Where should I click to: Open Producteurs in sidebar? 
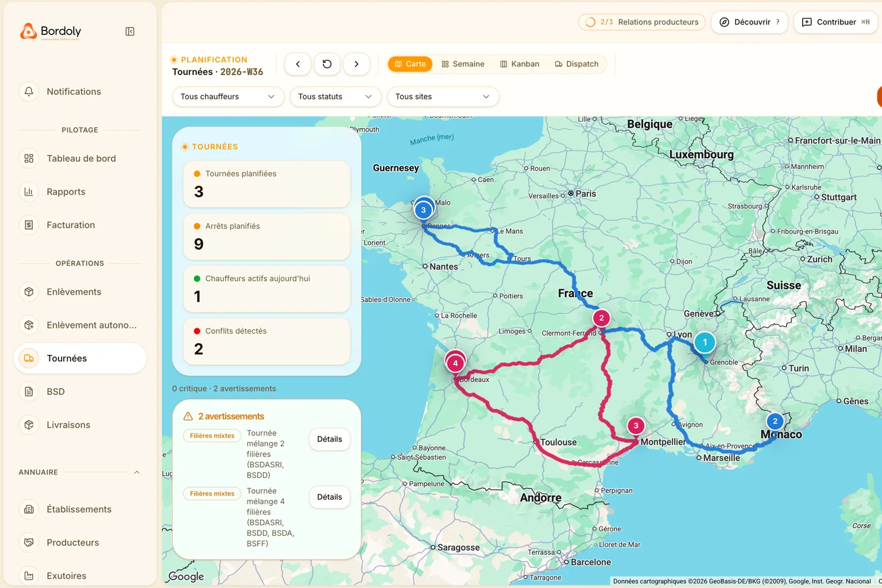click(x=80, y=543)
